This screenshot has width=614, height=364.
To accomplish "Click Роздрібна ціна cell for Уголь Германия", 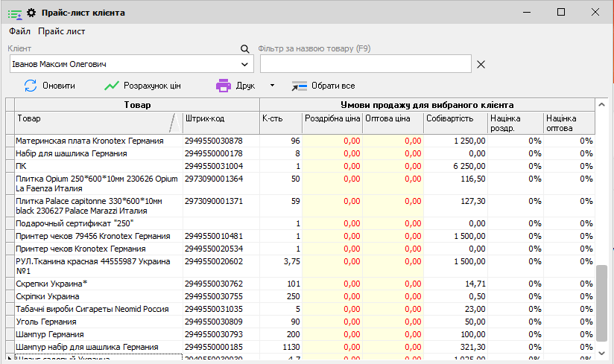I will [333, 322].
